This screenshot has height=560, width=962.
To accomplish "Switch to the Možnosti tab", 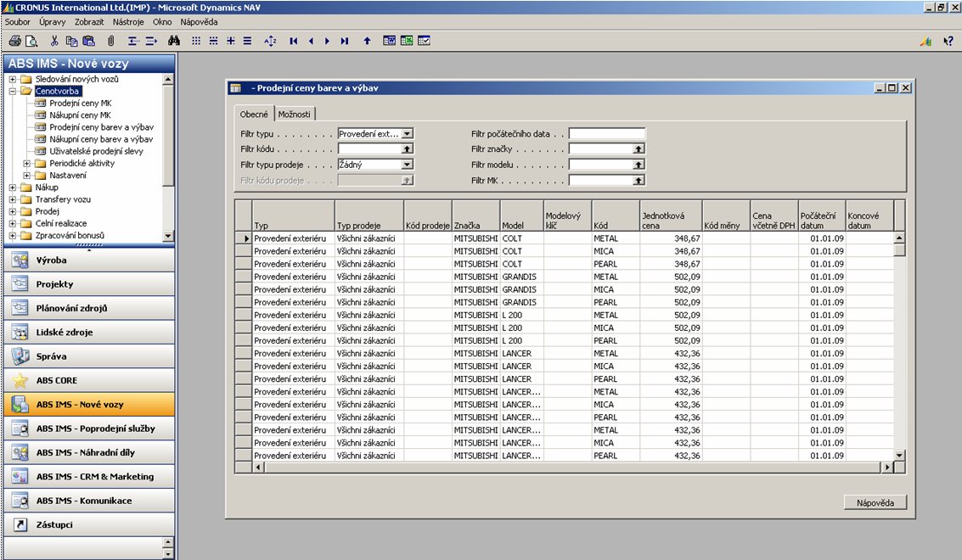I will [x=295, y=114].
